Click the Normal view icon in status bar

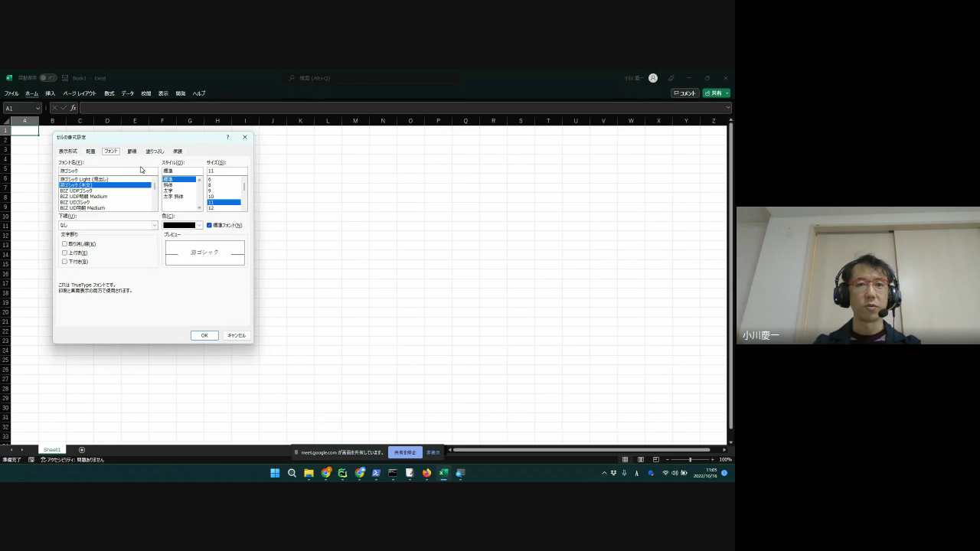[x=625, y=459]
